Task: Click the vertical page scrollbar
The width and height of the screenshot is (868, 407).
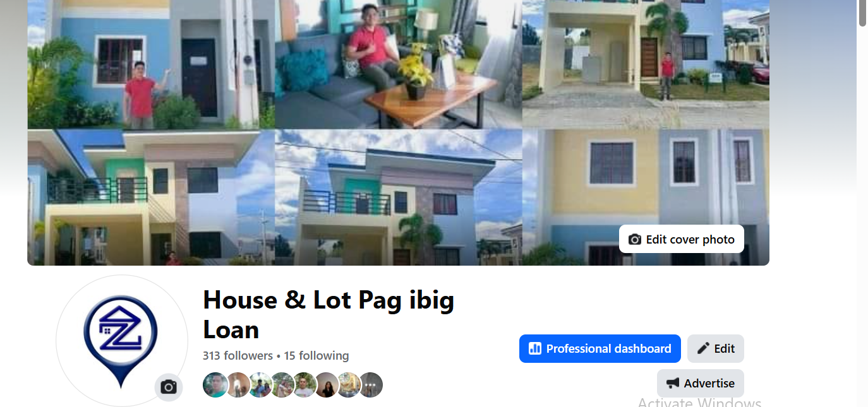Action: point(862,203)
